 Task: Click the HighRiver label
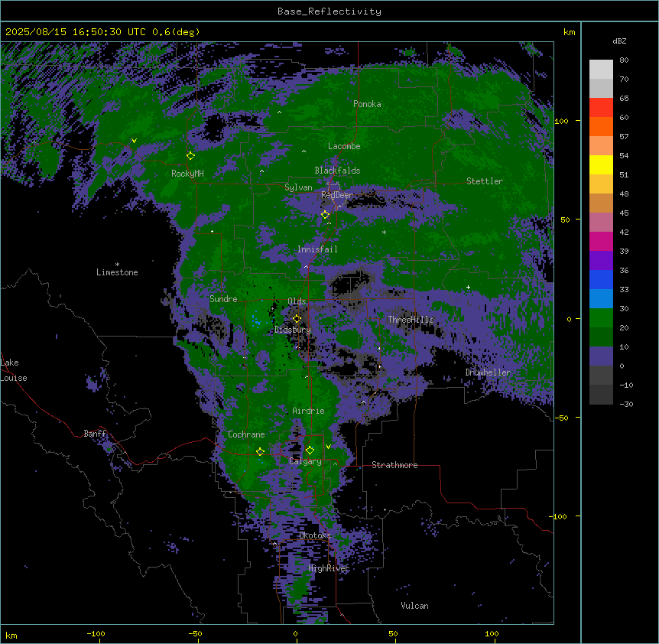pos(329,568)
